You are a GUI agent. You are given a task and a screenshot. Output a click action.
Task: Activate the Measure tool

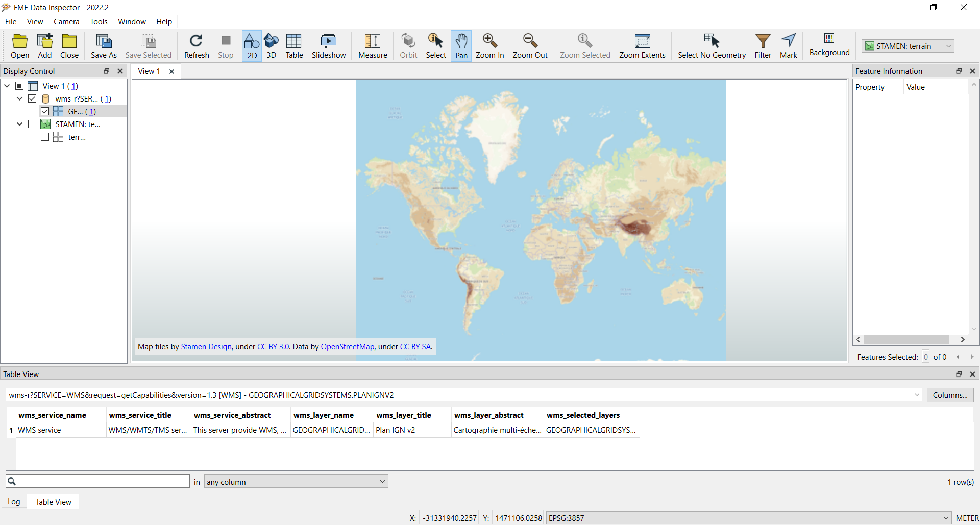[373, 46]
